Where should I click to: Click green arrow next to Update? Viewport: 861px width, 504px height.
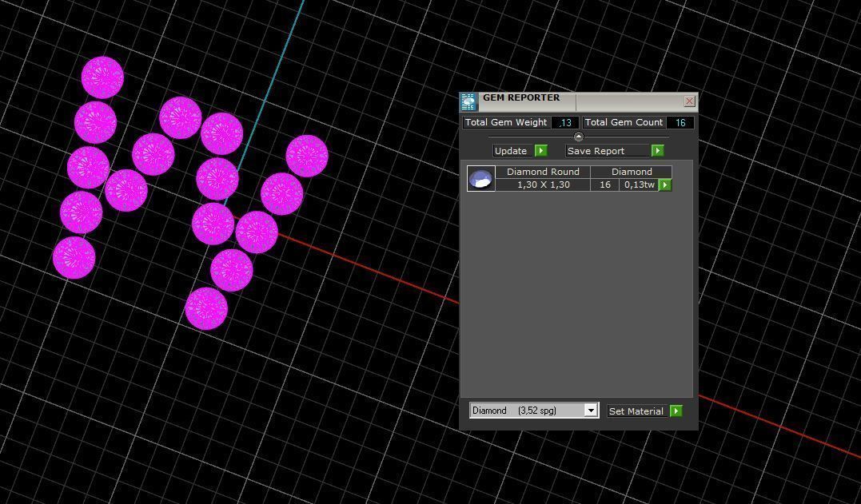click(x=541, y=151)
